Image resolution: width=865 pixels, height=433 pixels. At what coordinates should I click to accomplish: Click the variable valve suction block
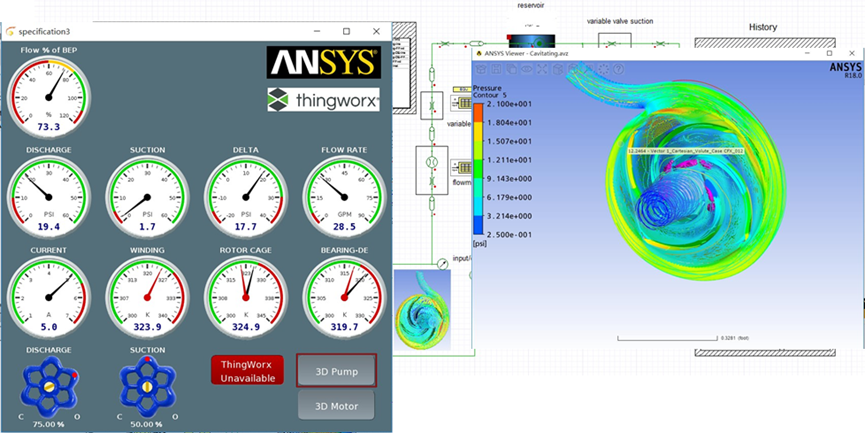tap(615, 42)
